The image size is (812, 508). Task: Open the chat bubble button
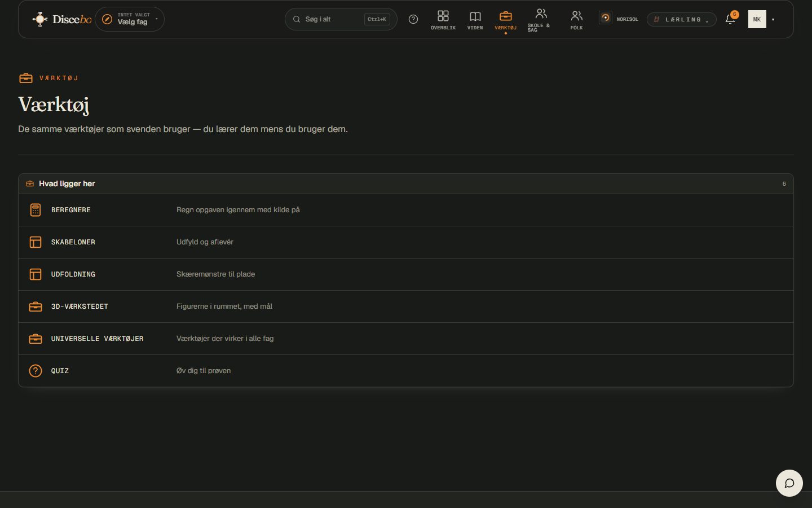click(x=789, y=483)
